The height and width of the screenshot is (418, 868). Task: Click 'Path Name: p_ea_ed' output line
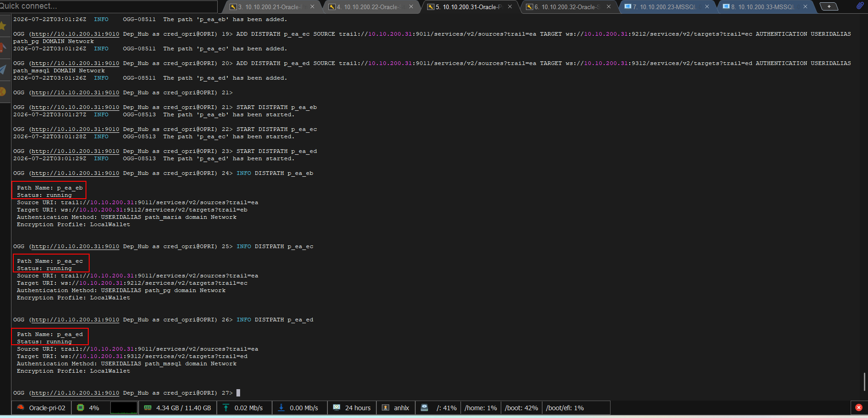50,334
